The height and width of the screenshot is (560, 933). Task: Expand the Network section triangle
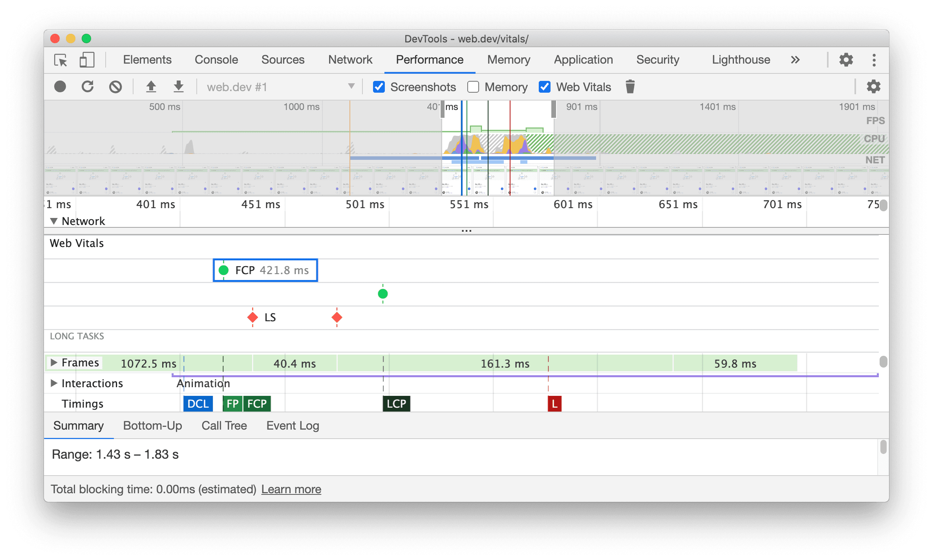pos(53,221)
